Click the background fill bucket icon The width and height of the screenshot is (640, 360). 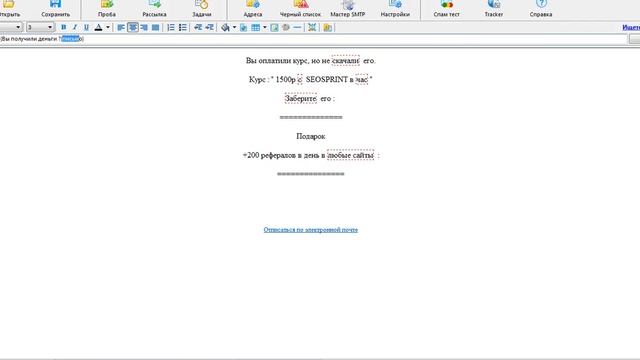[x=225, y=27]
